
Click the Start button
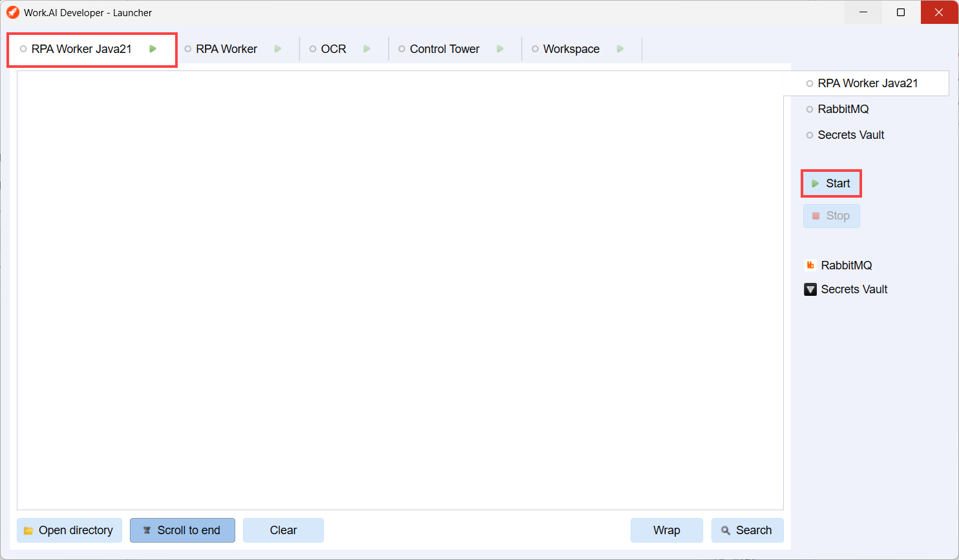[831, 183]
